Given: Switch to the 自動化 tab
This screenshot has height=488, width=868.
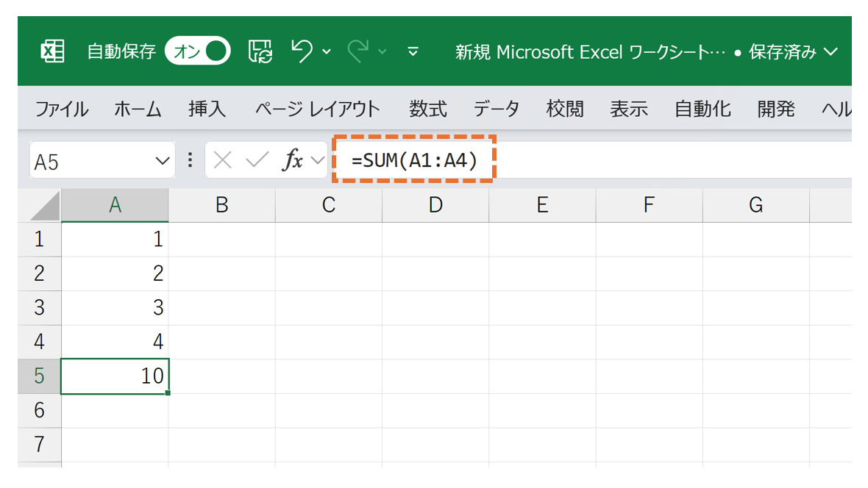Looking at the screenshot, I should [702, 109].
